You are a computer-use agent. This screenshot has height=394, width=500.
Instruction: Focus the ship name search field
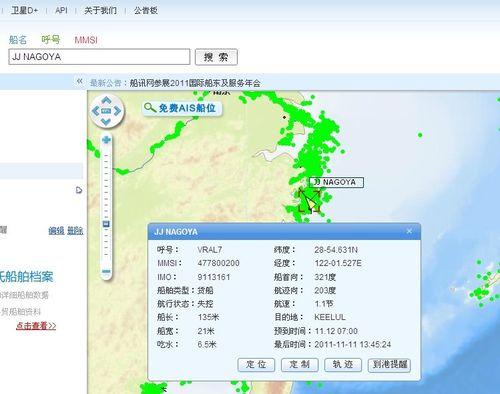(99, 57)
